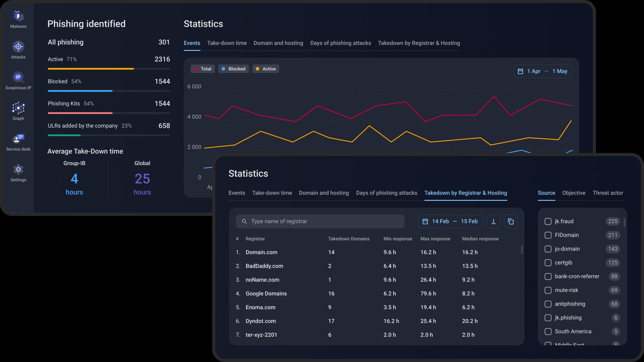Click the Active phishing orange progress bar
644x362 pixels.
pos(91,69)
